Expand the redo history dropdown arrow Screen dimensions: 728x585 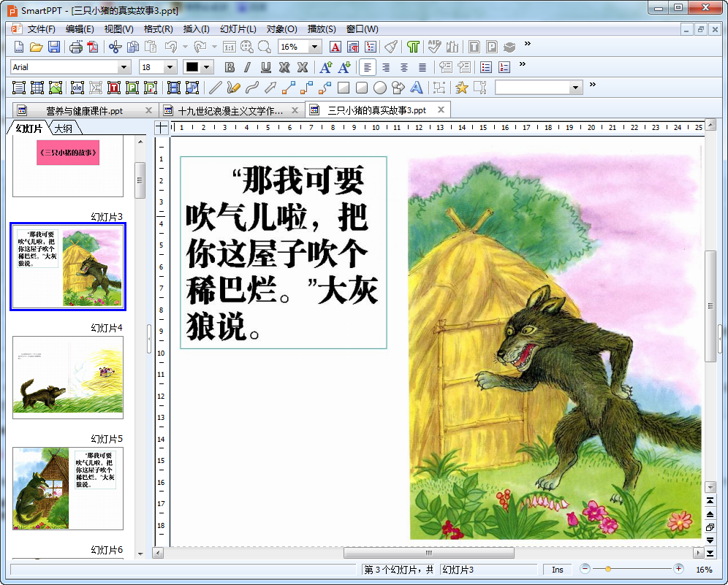coord(214,47)
